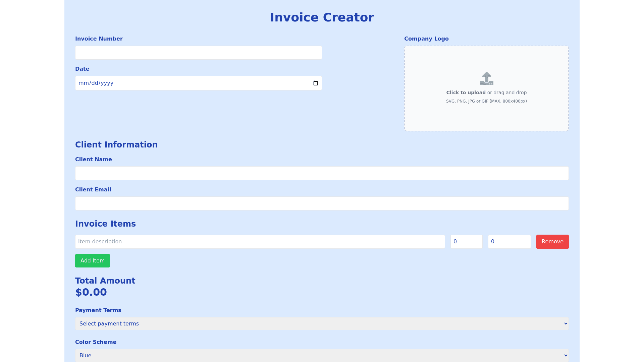Click the upload arrow icon for Company Logo
This screenshot has width=644, height=362.
tap(486, 79)
